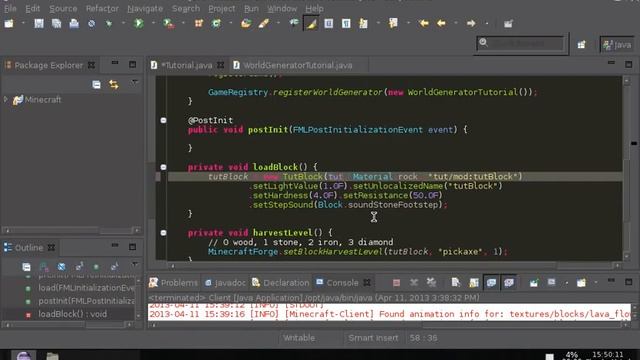The image size is (640, 360).
Task: Click the Display Selected Console icon
Action: [x=551, y=282]
